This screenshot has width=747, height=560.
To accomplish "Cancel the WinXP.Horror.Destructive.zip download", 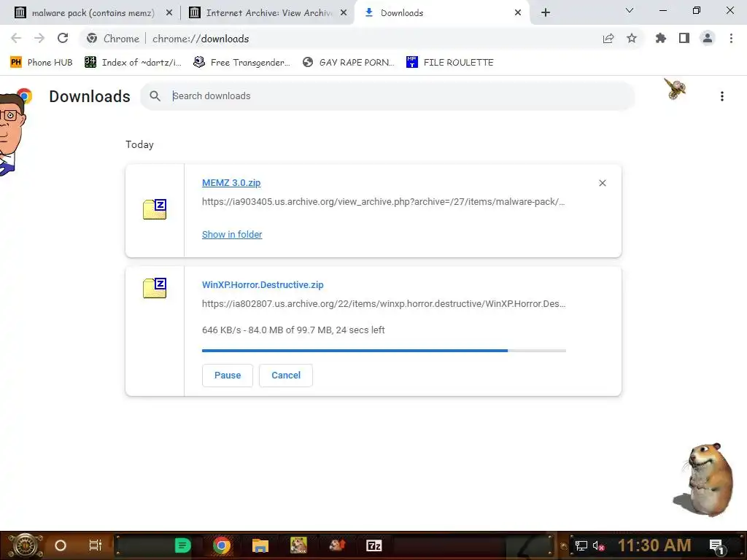I will pos(286,376).
